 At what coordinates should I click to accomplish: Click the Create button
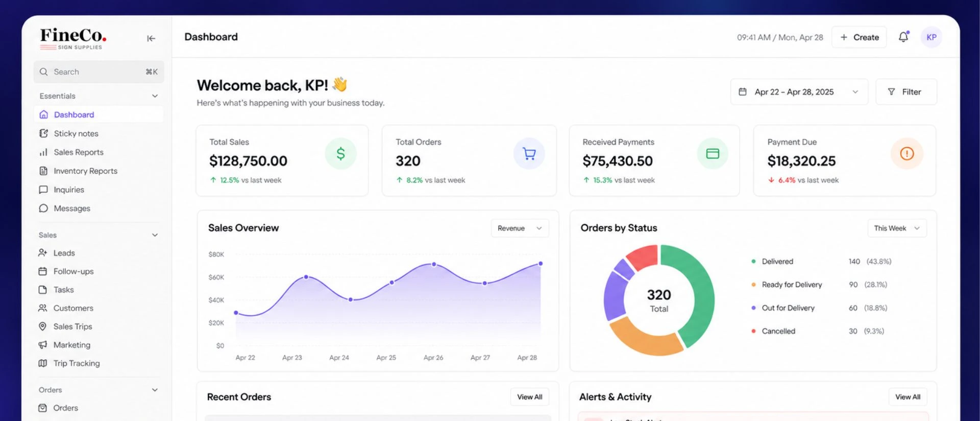pyautogui.click(x=859, y=37)
